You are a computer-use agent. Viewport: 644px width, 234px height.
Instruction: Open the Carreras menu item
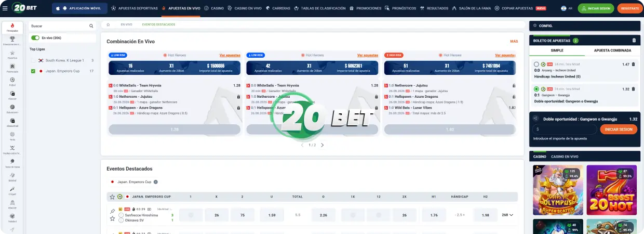coord(278,8)
